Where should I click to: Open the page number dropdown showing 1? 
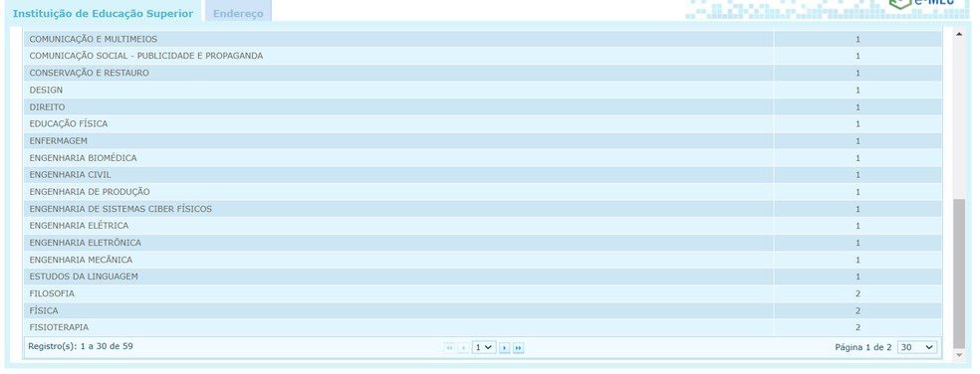coord(484,347)
